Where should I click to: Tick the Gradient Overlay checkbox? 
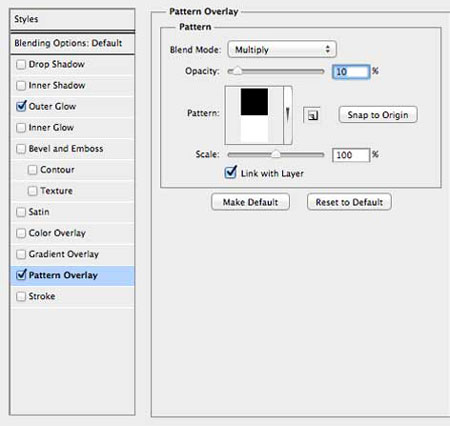coord(21,254)
